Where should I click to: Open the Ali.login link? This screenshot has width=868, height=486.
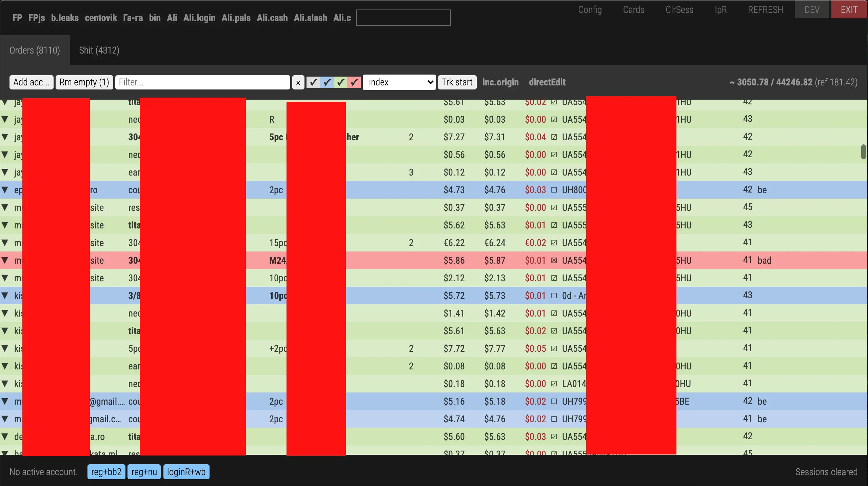tap(199, 18)
